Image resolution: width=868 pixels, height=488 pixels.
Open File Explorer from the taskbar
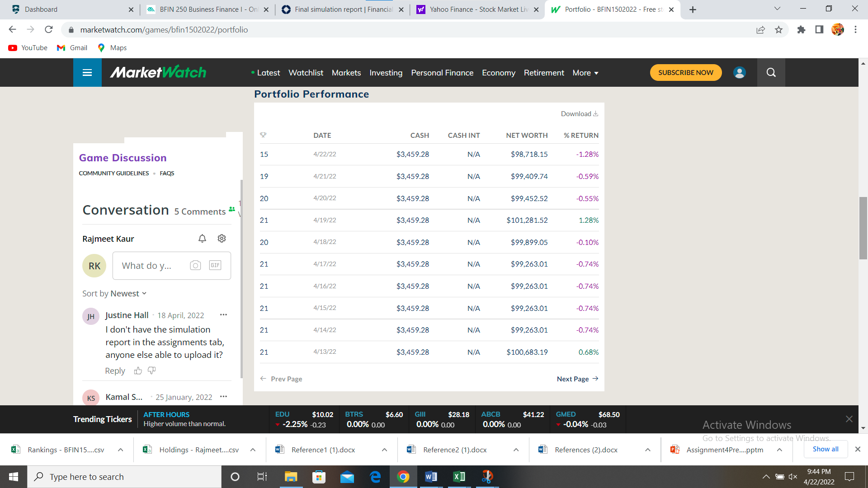coord(291,477)
